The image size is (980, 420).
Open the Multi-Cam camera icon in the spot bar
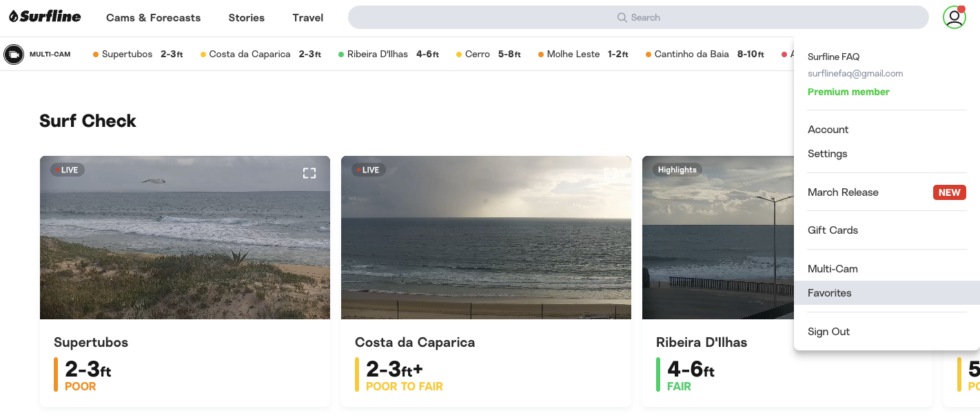[x=14, y=54]
